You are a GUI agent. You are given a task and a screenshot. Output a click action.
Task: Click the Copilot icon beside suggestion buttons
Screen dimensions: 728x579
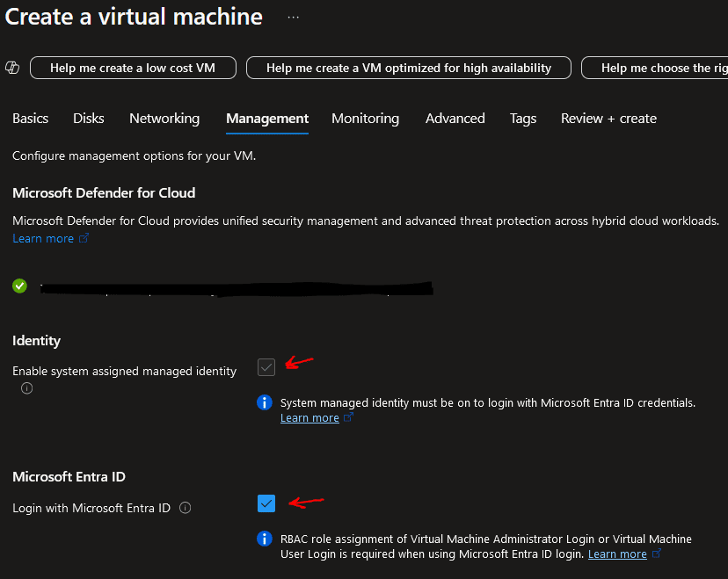click(12, 68)
